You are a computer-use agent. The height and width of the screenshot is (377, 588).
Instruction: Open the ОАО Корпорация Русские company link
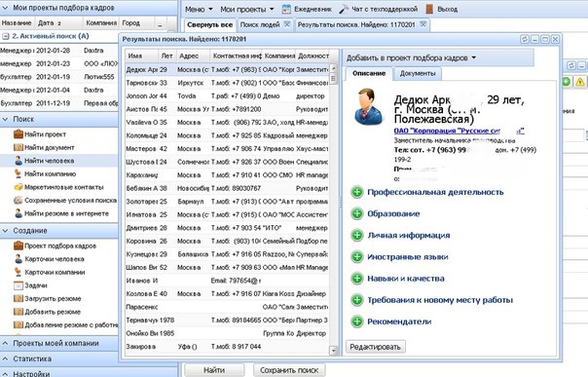coord(459,131)
